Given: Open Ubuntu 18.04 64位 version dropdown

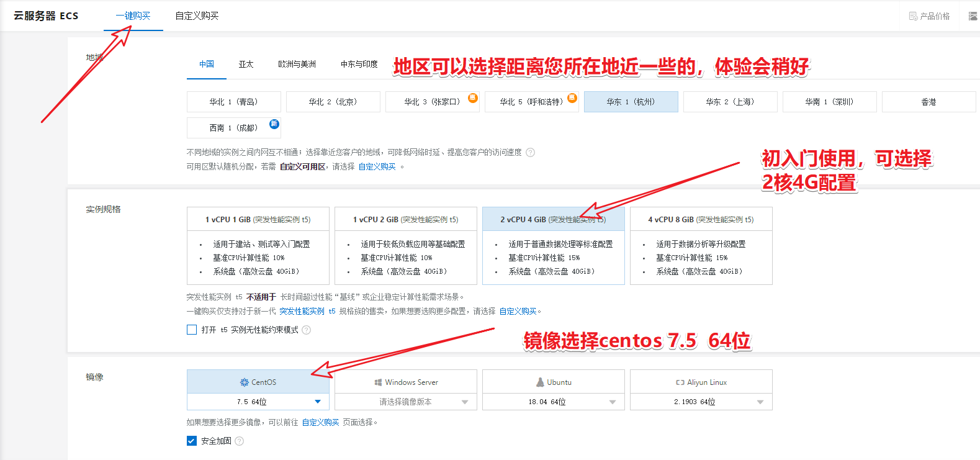Looking at the screenshot, I should pos(554,402).
